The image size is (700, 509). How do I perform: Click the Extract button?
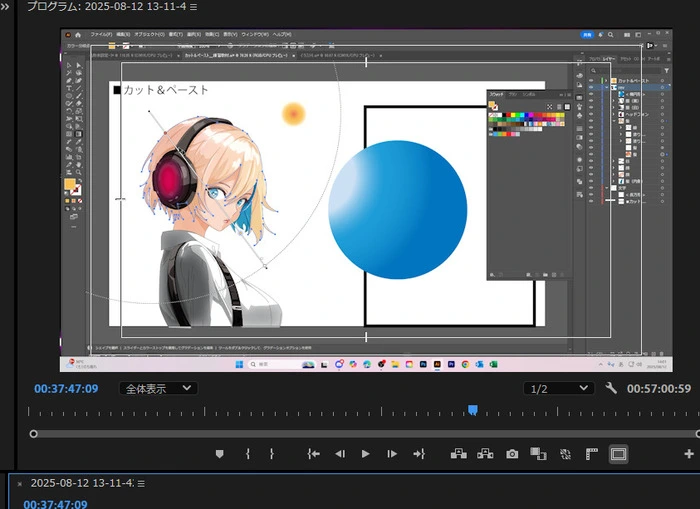(x=485, y=454)
